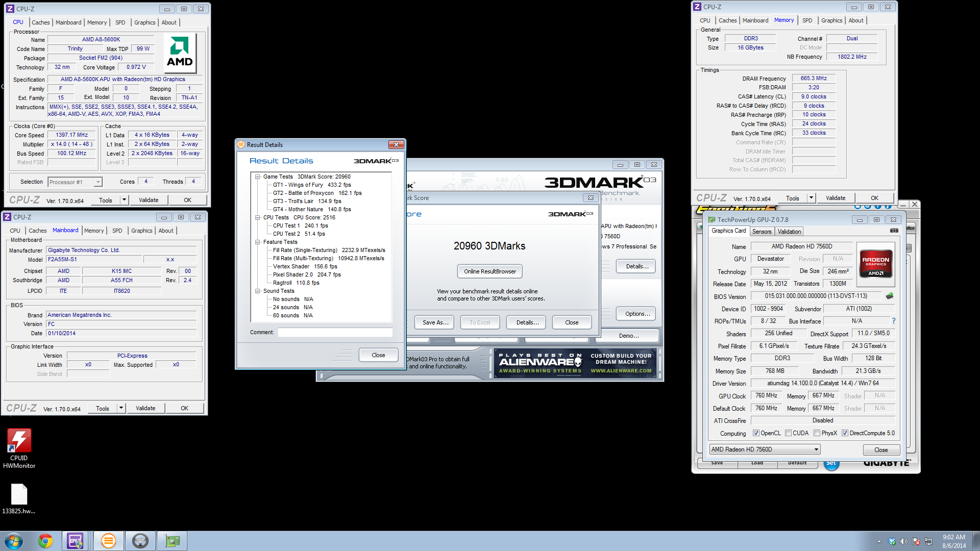Click the CPU-Z Memory window title icon
980x551 pixels.
[697, 7]
